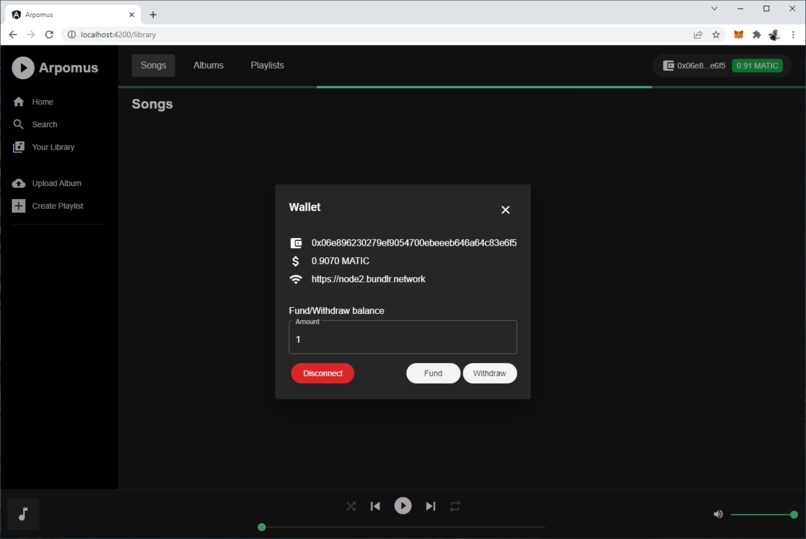This screenshot has height=539, width=806.
Task: Reload the browser page
Action: pyautogui.click(x=49, y=34)
